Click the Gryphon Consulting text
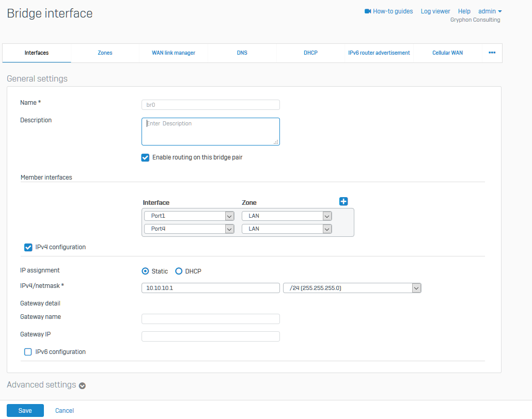Viewport: 532px width, 419px height. tap(475, 20)
